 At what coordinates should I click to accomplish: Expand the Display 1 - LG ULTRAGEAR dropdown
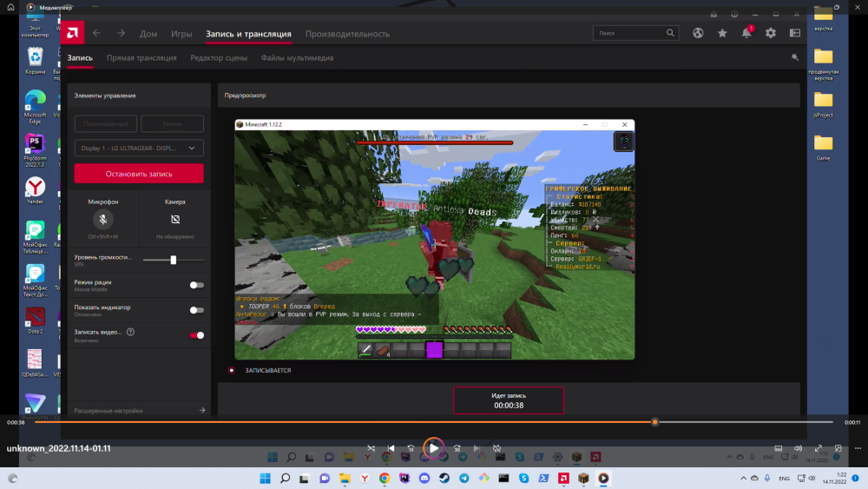139,148
